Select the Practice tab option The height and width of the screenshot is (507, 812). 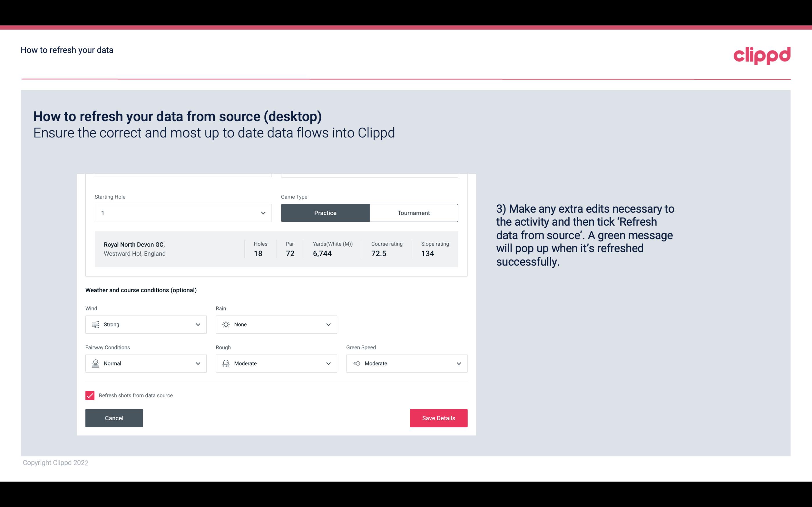coord(325,213)
